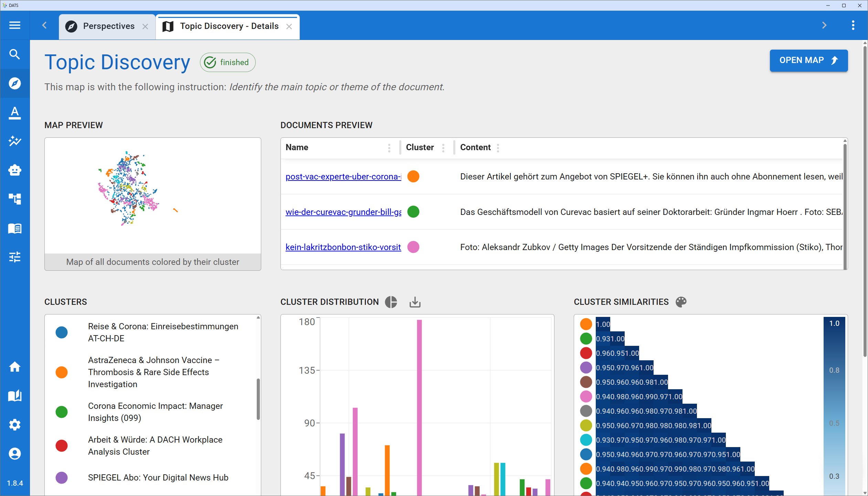Close the Topic Discovery - Details tab

pyautogui.click(x=289, y=27)
